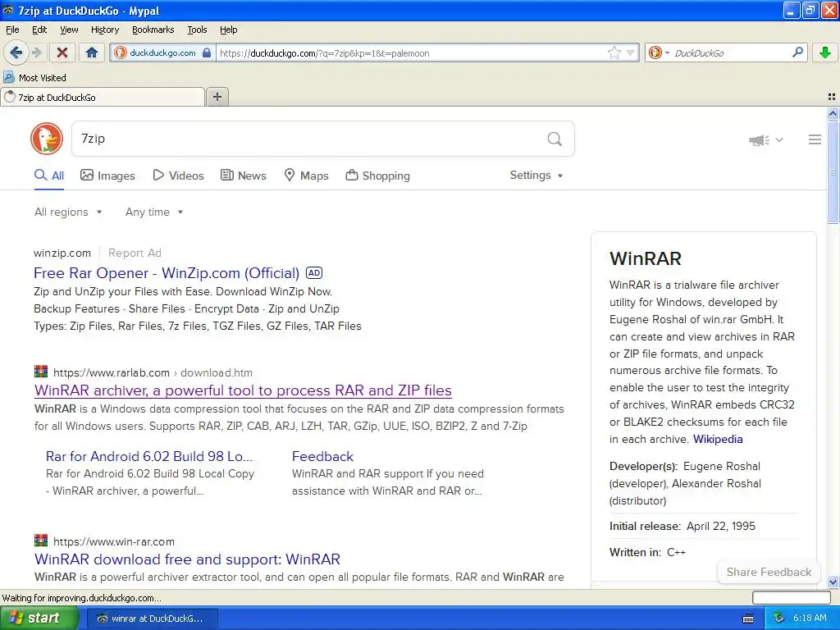Click the Share Feedback button

(769, 572)
